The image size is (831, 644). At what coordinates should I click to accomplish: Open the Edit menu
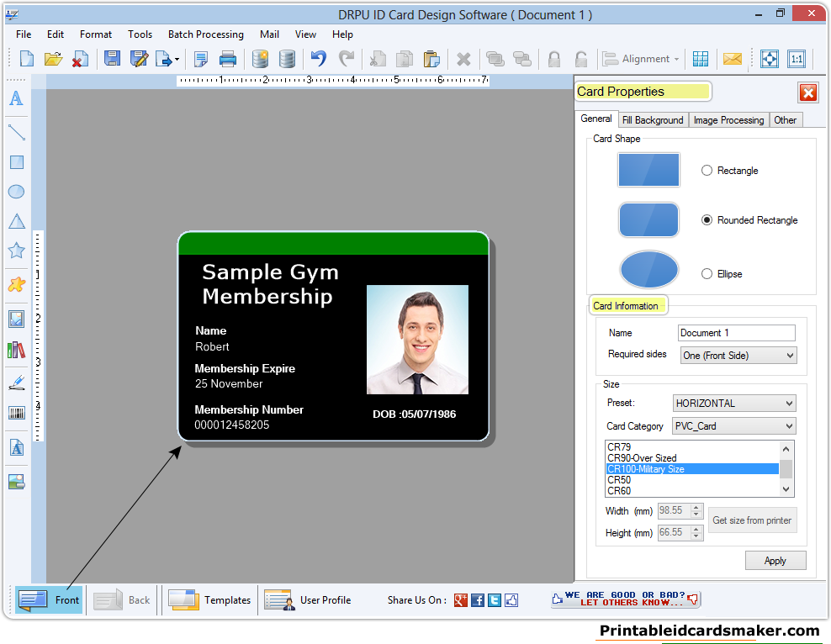click(x=56, y=34)
